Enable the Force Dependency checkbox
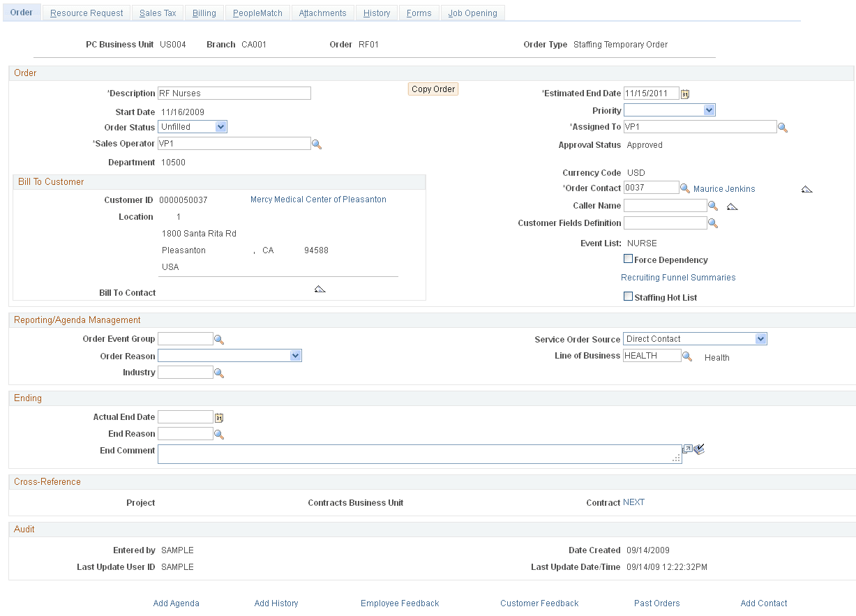 coord(628,258)
